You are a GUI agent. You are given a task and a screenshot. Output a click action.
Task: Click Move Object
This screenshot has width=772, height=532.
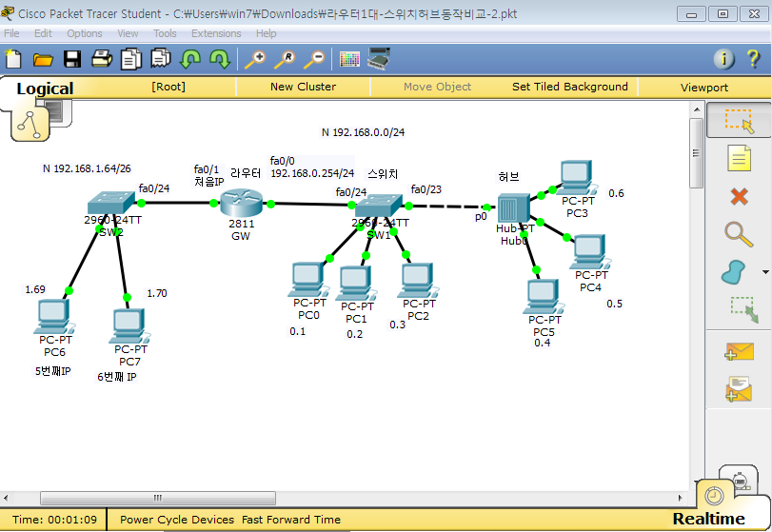(x=437, y=88)
